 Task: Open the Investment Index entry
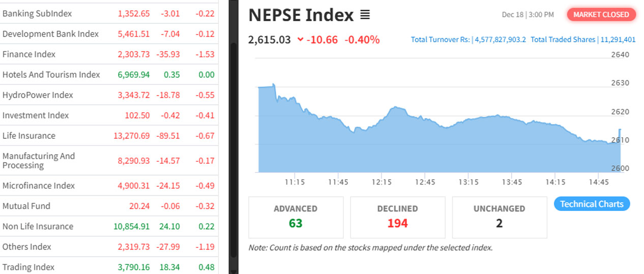click(x=36, y=115)
